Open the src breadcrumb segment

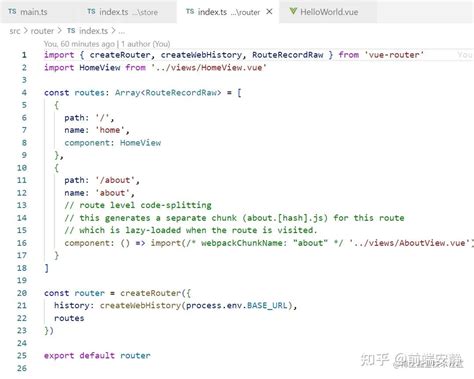tap(15, 31)
